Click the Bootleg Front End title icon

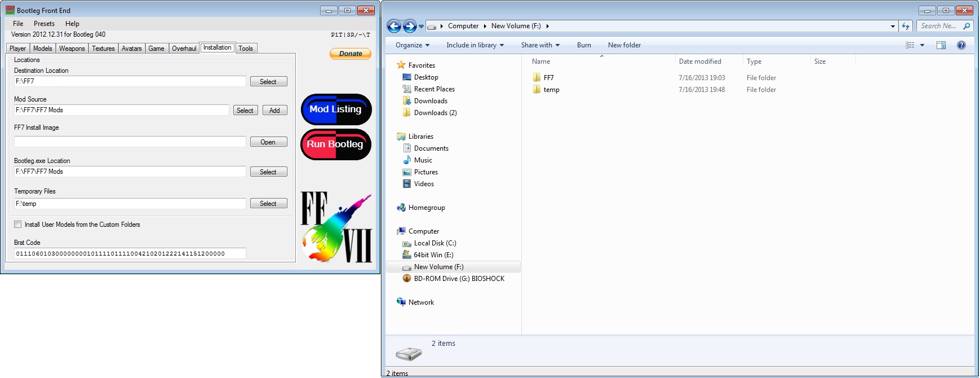pos(10,10)
